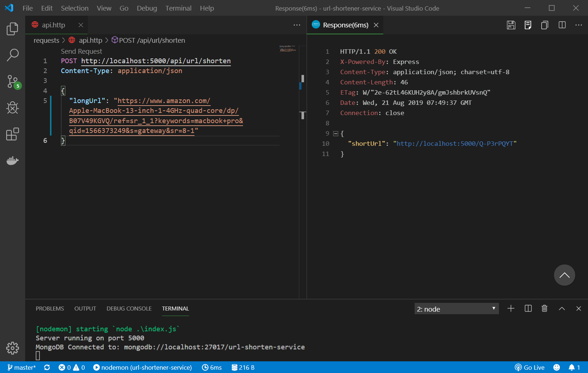Open the Explorer view in activity bar
The image size is (588, 373).
click(x=12, y=29)
